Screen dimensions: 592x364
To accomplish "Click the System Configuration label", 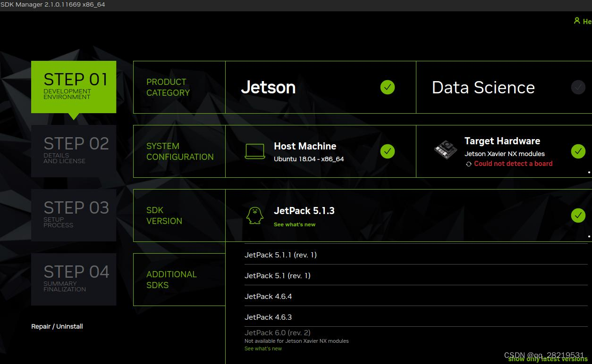I will pos(180,151).
